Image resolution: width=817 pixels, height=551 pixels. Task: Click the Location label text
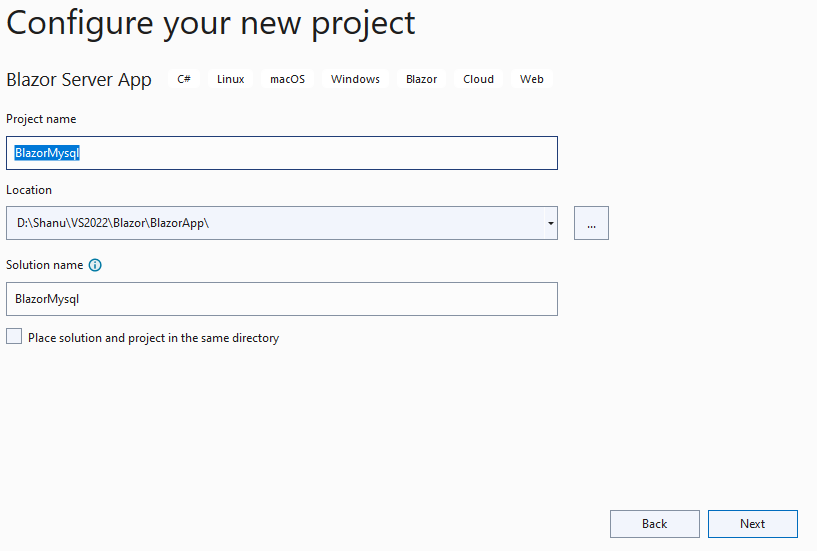coord(29,190)
